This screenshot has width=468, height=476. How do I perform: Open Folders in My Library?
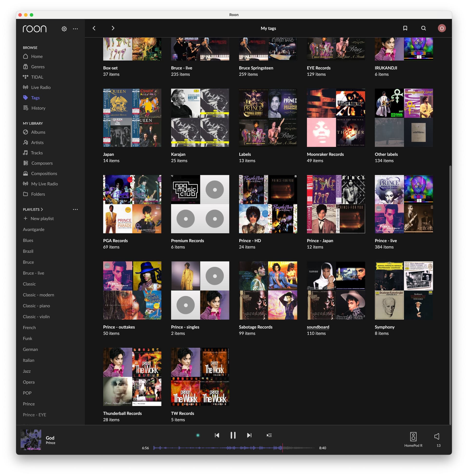point(34,194)
